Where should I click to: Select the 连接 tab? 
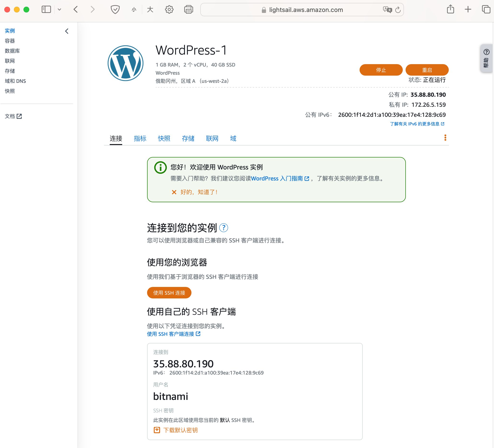pos(116,139)
